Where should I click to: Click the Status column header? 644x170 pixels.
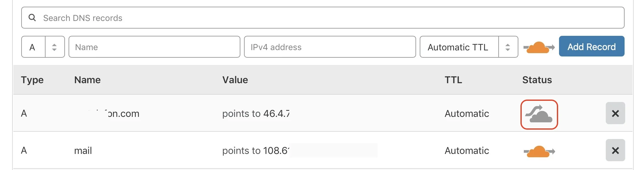tap(537, 80)
